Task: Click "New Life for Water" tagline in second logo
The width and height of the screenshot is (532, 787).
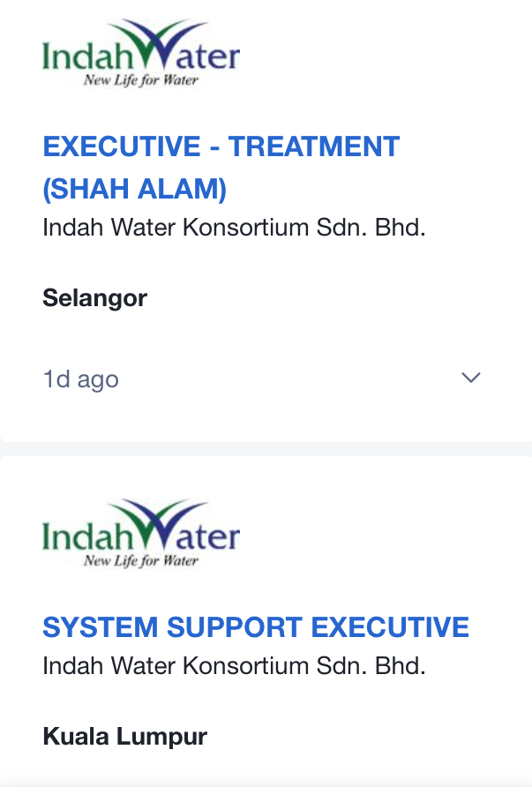Action: (x=141, y=561)
